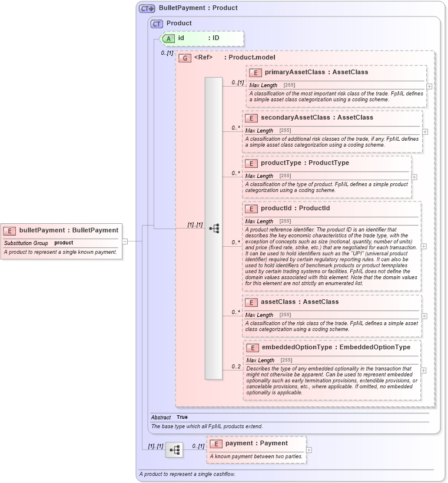The image size is (448, 483).
Task: Click the Abstract True property
Action: pyautogui.click(x=169, y=418)
